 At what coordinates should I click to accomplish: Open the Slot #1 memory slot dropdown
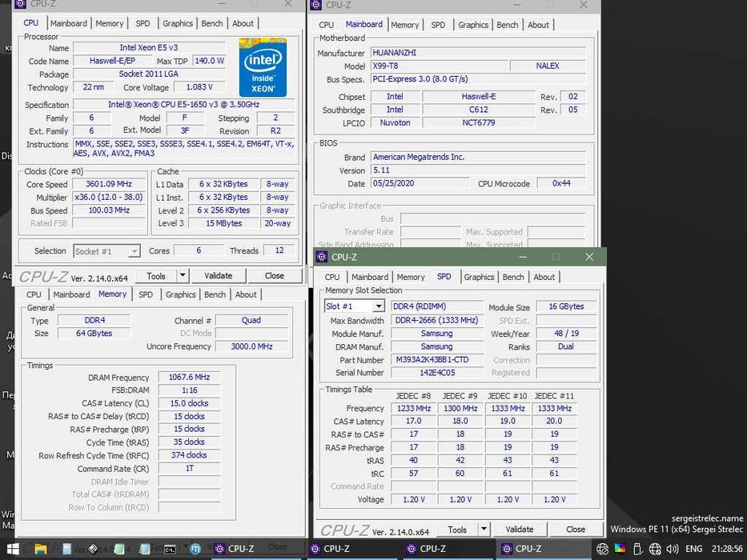(x=379, y=306)
